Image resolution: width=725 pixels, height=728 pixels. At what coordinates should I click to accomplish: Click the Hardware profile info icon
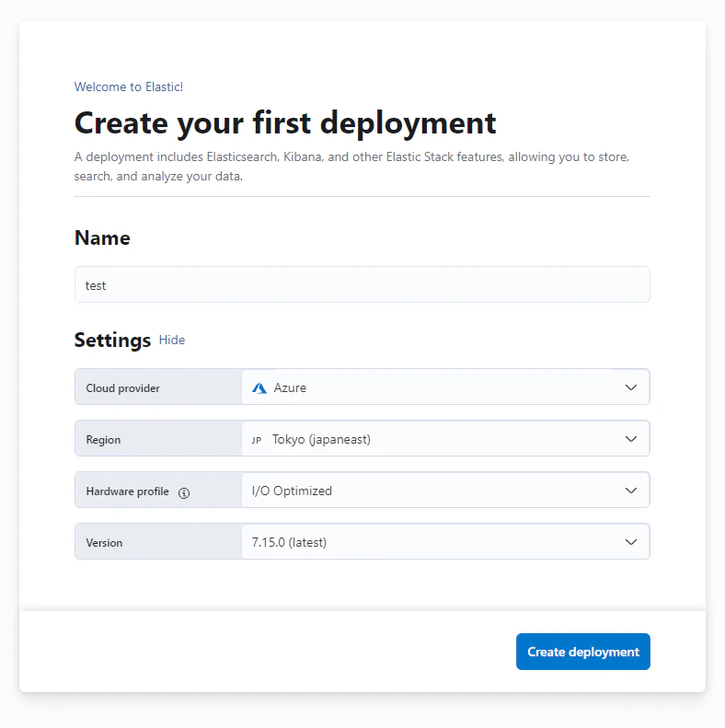(184, 493)
